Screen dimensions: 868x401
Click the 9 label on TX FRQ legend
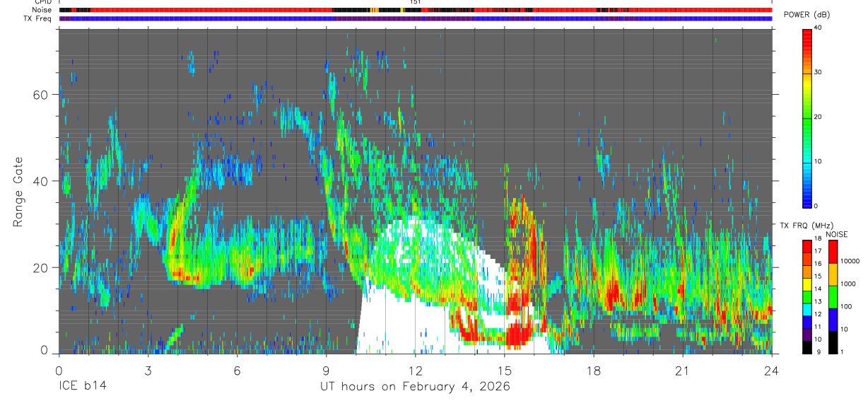point(819,352)
